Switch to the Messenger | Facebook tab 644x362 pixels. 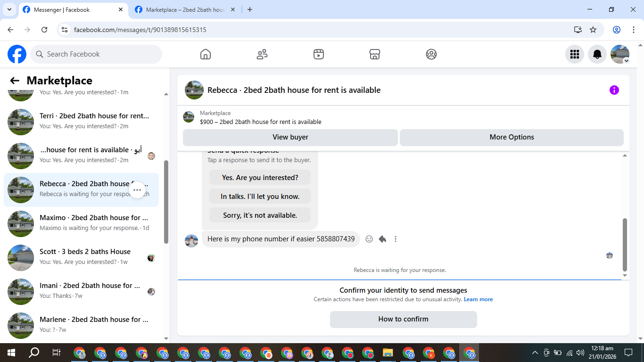pos(74,9)
